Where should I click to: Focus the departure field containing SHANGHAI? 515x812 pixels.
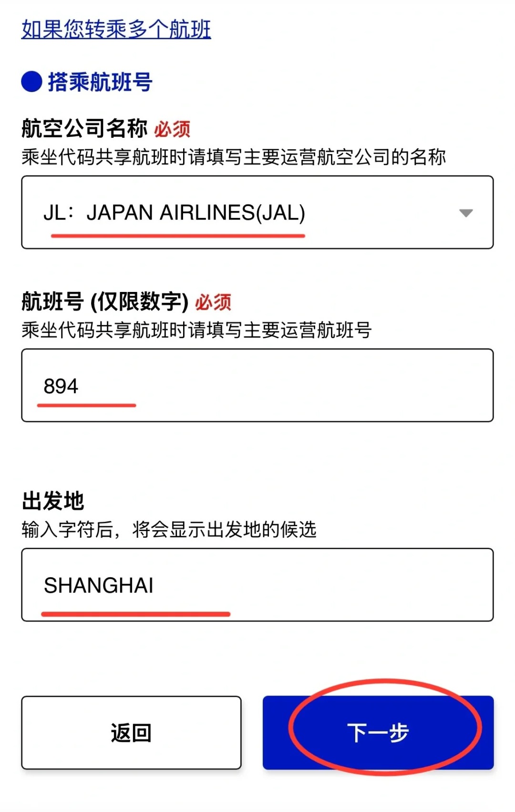(x=257, y=585)
